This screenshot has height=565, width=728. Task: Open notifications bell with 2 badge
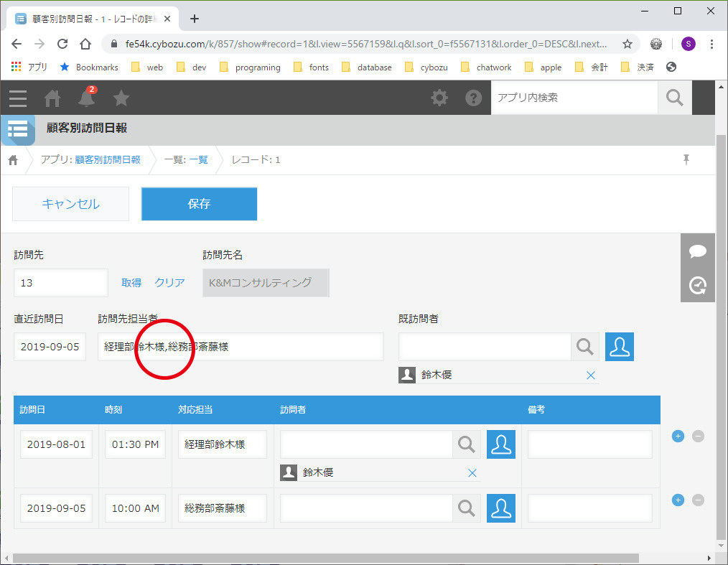click(86, 97)
